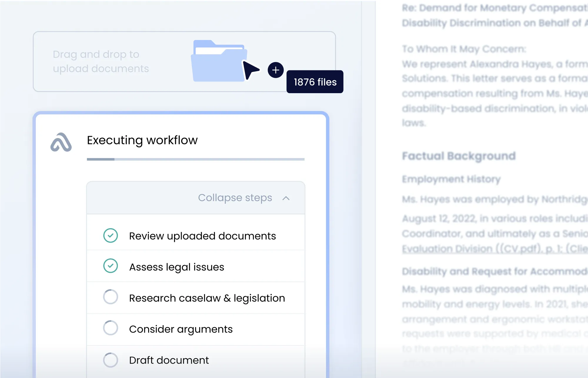Click the plus icon near the folder

tap(275, 70)
